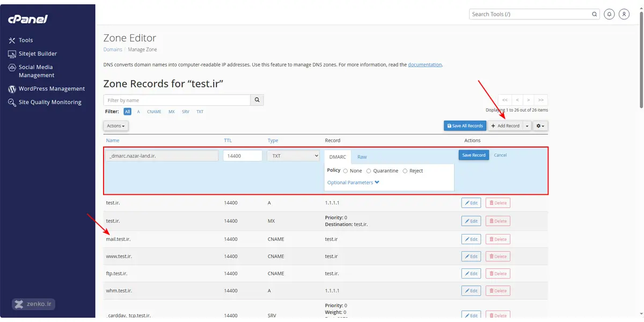
Task: Open Tools from the sidebar
Action: (21, 40)
